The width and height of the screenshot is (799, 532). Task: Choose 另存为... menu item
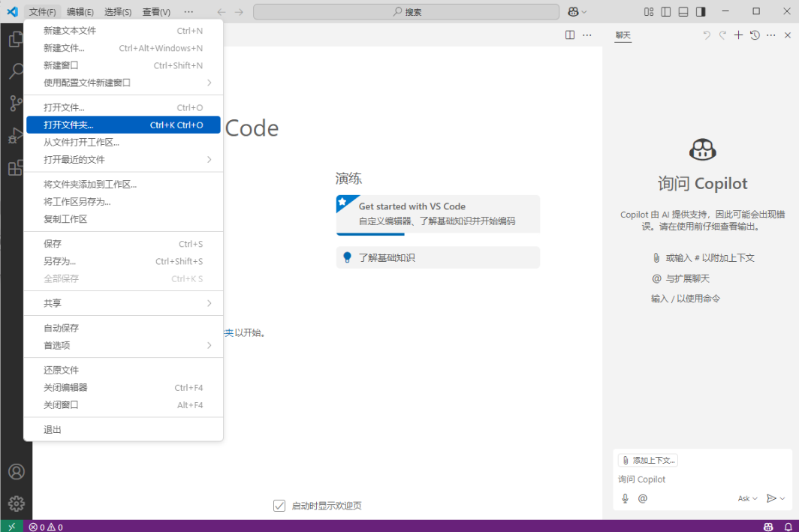pyautogui.click(x=123, y=261)
